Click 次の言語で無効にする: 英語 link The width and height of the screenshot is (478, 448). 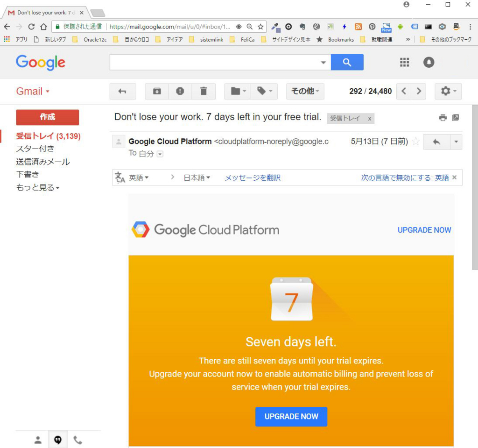(x=405, y=178)
